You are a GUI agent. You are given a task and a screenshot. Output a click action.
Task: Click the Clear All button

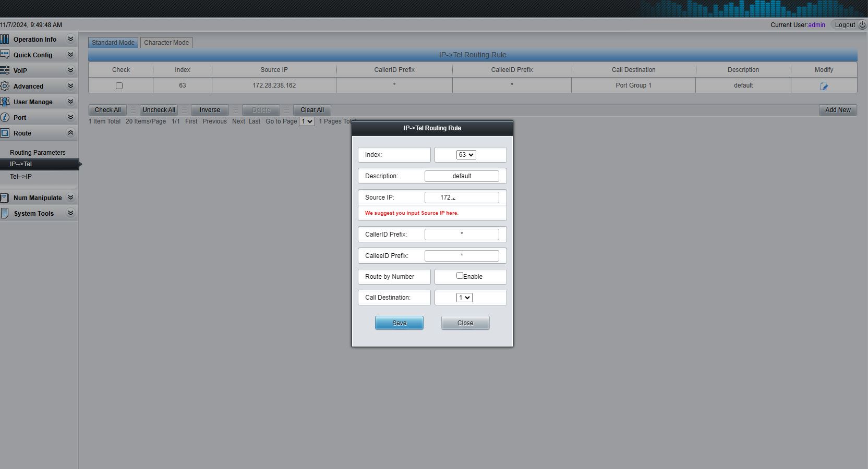click(x=312, y=110)
